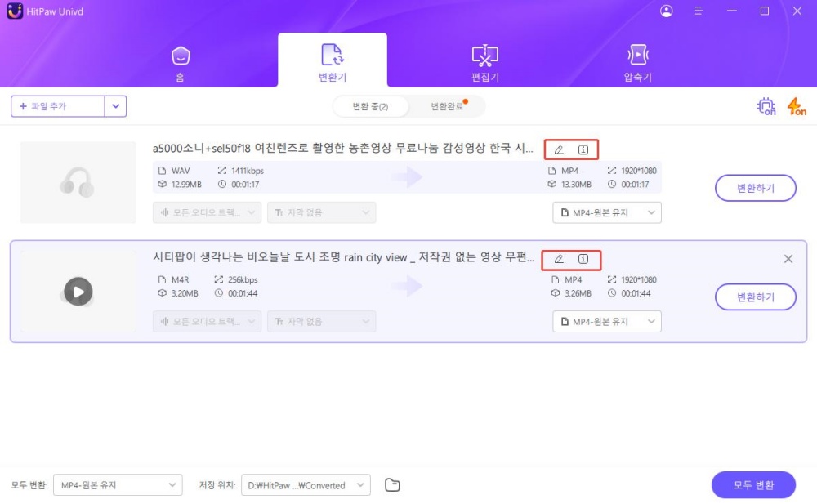Open the hamburger menu in title bar
The height and width of the screenshot is (504, 817).
[x=699, y=11]
